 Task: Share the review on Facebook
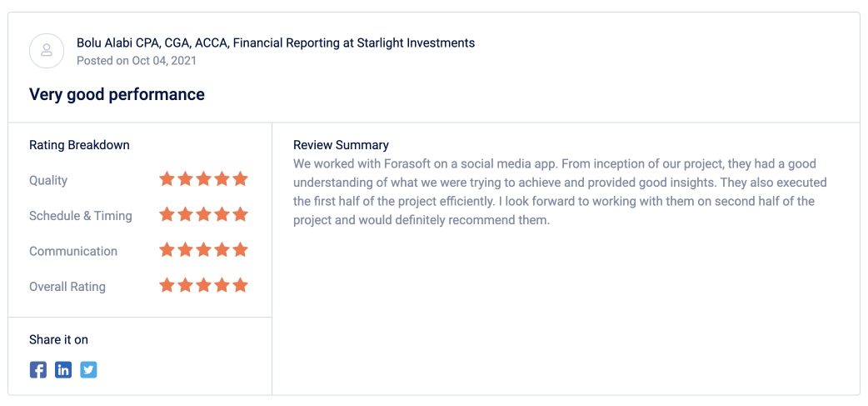(x=38, y=369)
